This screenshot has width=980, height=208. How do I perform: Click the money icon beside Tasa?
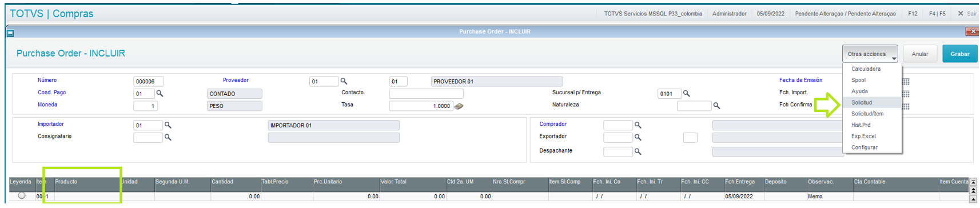[x=459, y=106]
